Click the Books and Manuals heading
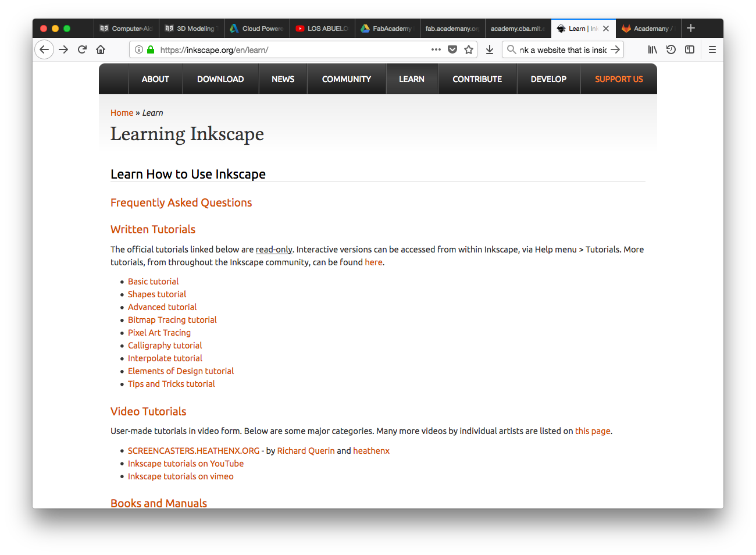 159,503
